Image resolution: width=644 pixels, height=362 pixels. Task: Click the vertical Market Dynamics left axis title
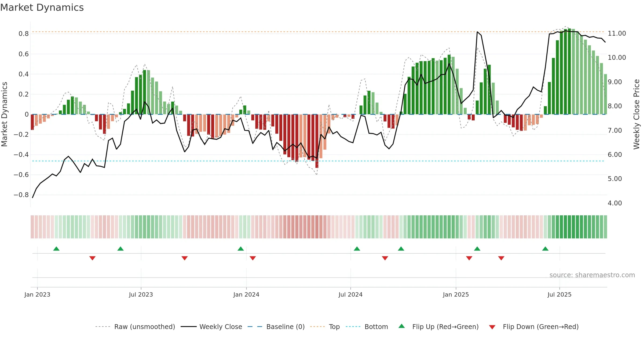pos(4,114)
